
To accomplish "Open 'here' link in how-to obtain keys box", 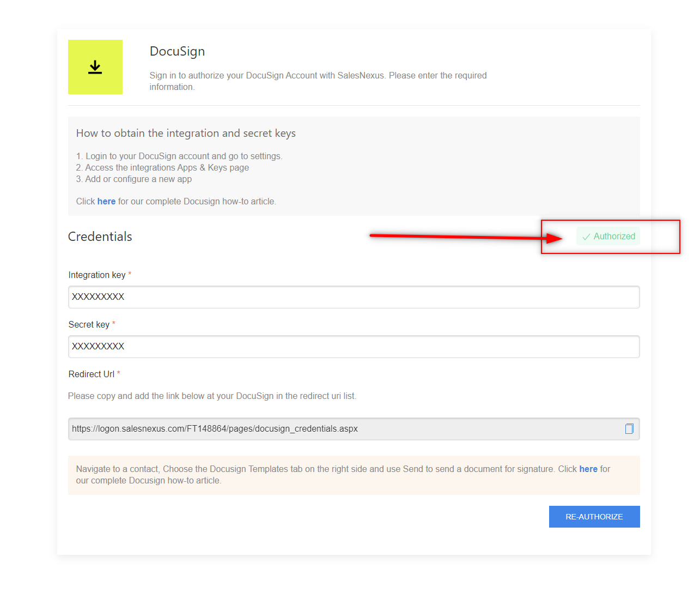I will pyautogui.click(x=106, y=202).
